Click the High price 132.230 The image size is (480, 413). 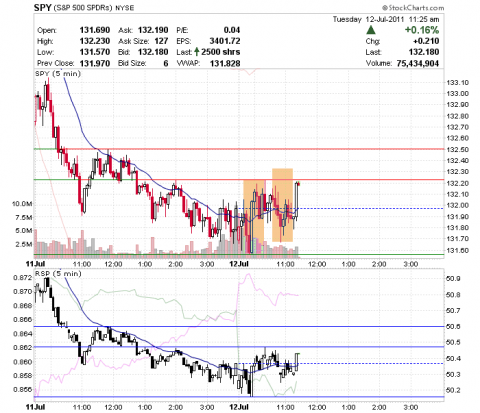pos(95,41)
